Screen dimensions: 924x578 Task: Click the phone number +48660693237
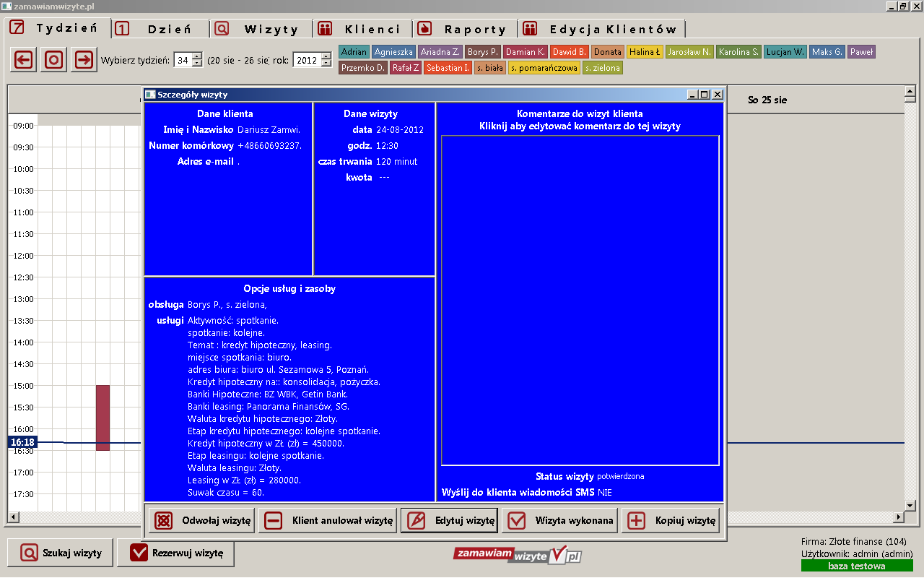[269, 146]
